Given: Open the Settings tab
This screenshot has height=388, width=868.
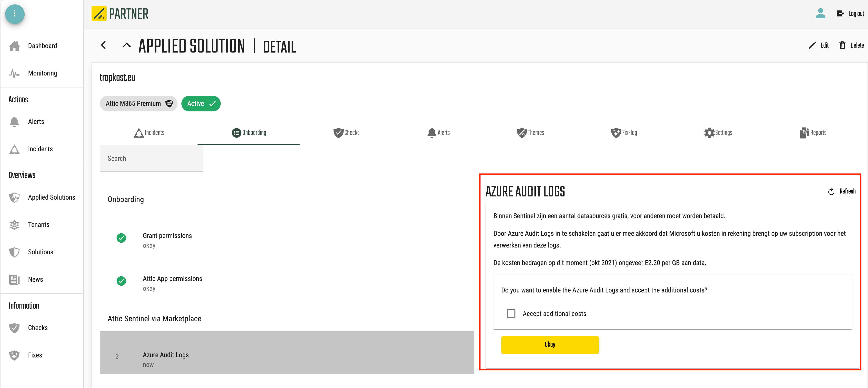Looking at the screenshot, I should click(x=718, y=133).
